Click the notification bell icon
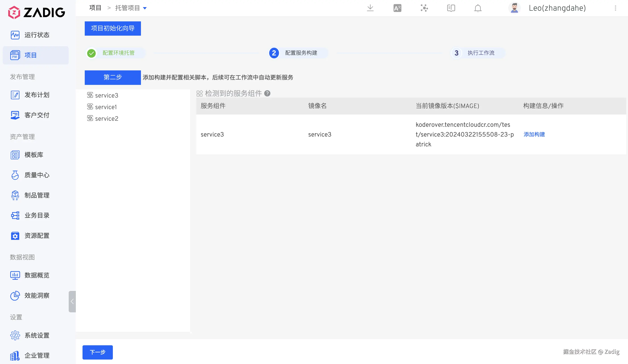The image size is (628, 364). (477, 8)
